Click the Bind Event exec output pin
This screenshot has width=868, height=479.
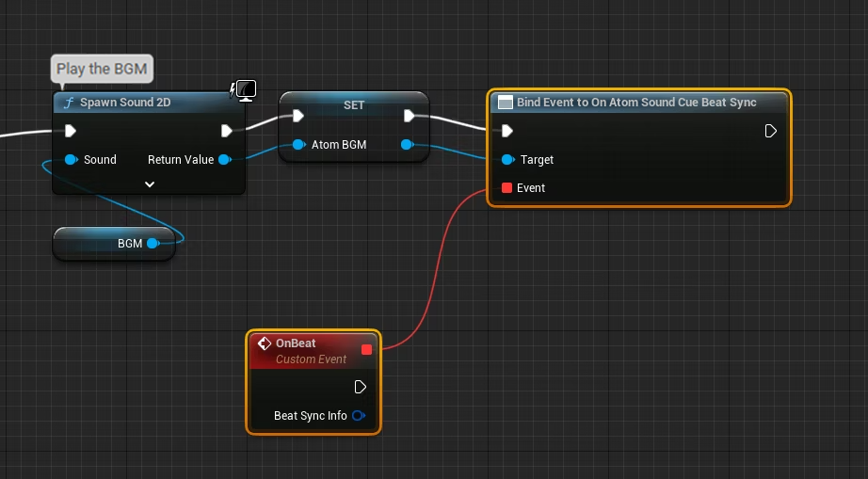click(770, 131)
